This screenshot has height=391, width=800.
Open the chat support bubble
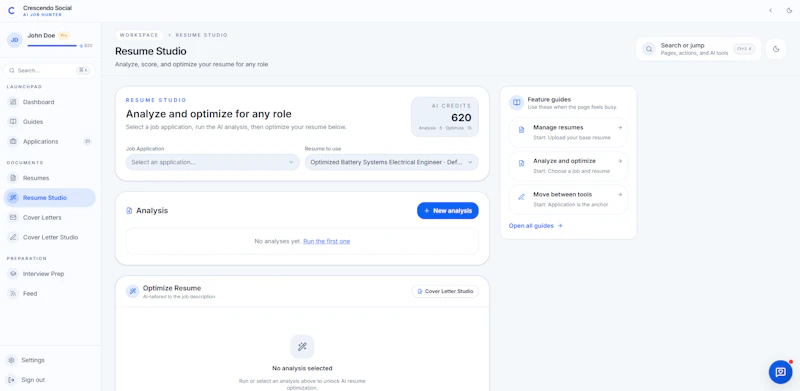780,372
